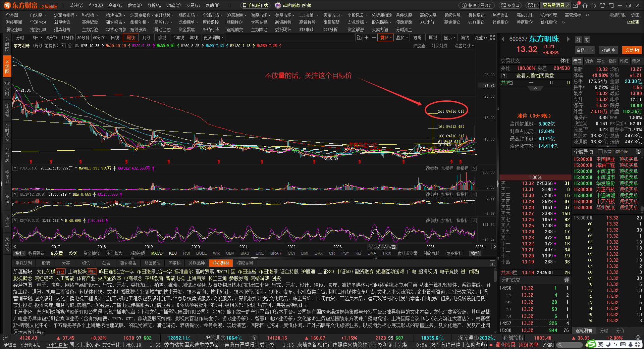Go to next stock arrow
644x349 pixels.
pos(568,39)
